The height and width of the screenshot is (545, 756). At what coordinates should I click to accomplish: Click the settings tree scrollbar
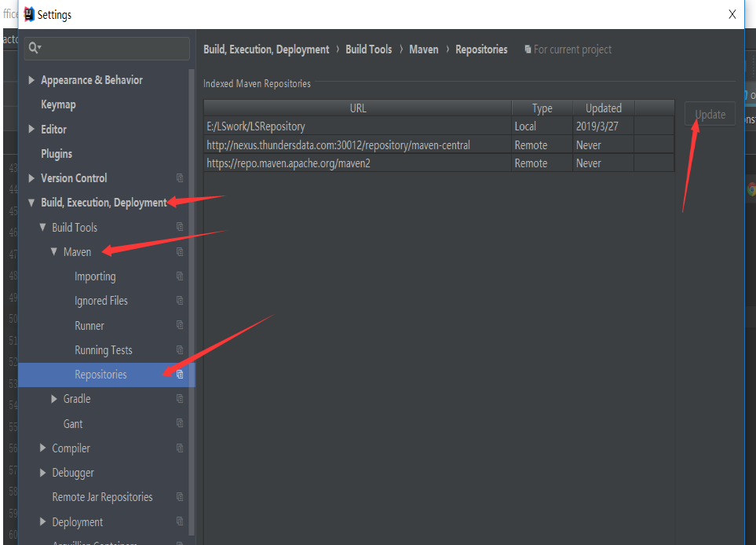tap(192, 302)
